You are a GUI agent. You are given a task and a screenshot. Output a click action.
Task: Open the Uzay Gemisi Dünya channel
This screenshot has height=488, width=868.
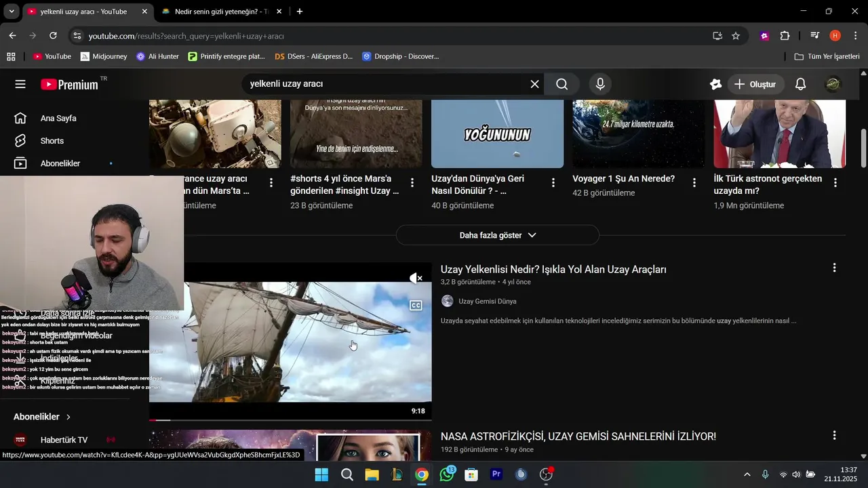[x=487, y=302]
